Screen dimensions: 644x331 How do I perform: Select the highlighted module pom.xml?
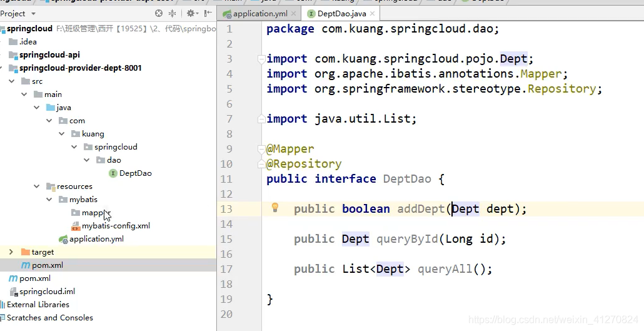48,265
